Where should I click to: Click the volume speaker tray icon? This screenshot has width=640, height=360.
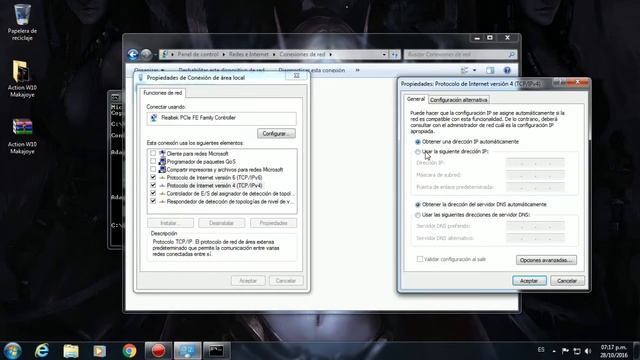point(588,351)
